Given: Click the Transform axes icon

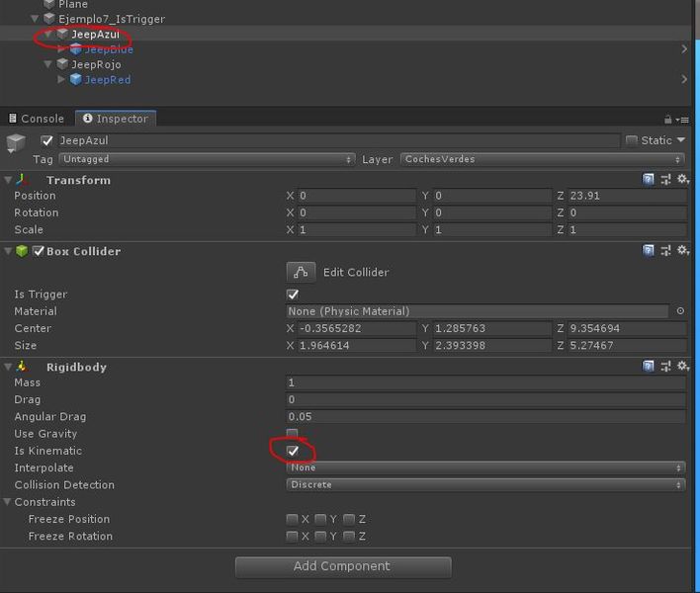Looking at the screenshot, I should click(x=22, y=180).
